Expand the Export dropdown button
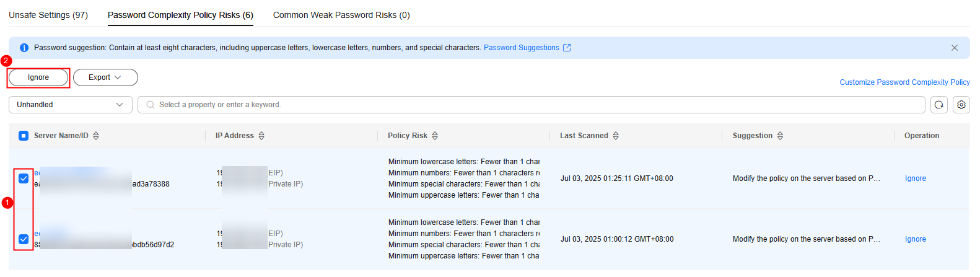980x277 pixels. [105, 77]
